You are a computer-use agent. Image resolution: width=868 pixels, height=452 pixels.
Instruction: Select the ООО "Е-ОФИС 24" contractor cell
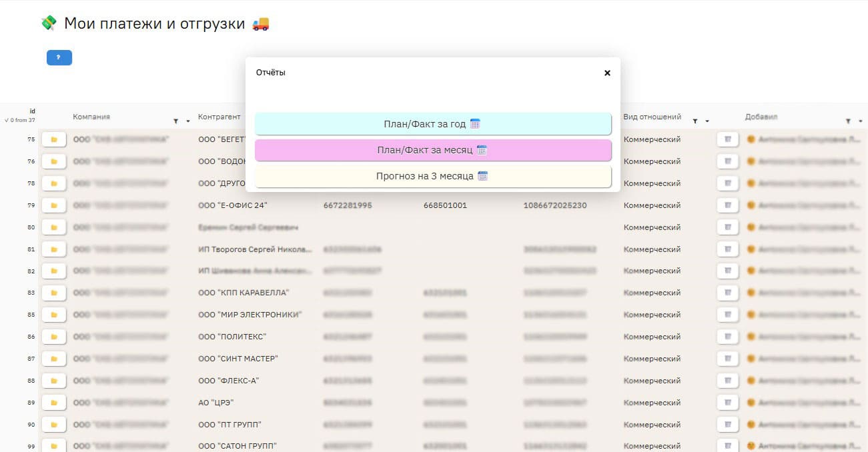pyautogui.click(x=233, y=205)
